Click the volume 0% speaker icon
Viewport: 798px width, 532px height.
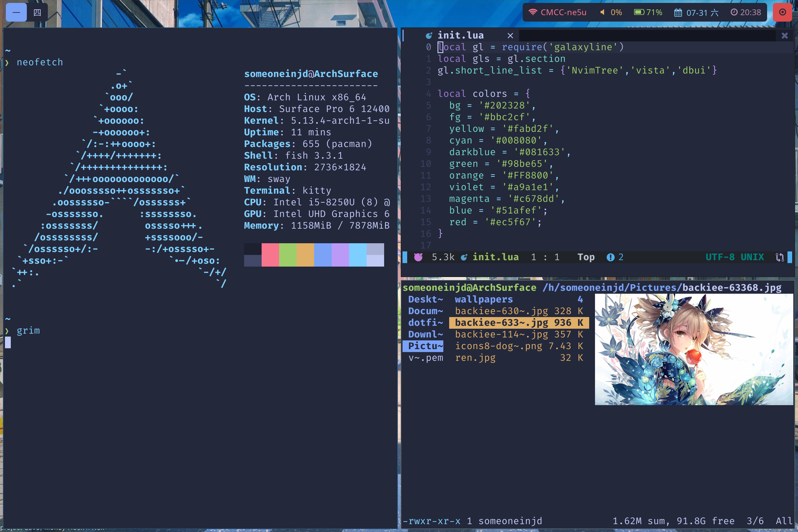[603, 13]
